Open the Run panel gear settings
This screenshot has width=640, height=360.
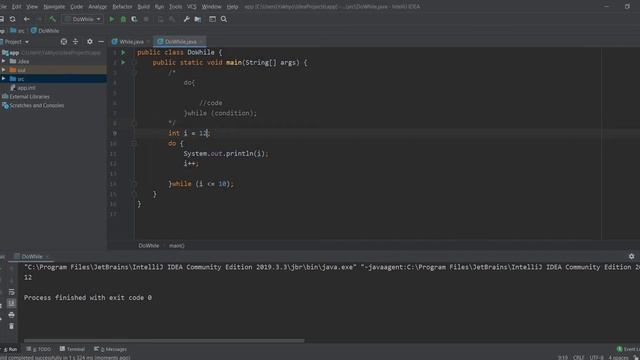(x=631, y=256)
